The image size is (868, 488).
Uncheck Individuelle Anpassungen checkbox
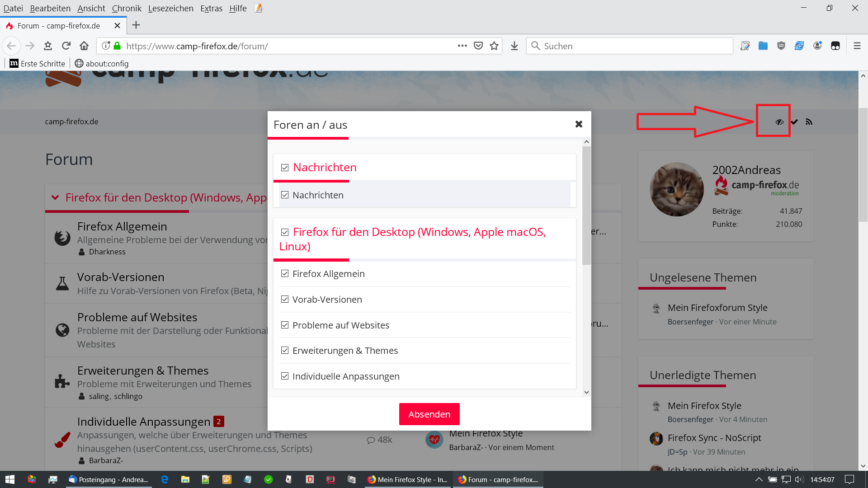tap(285, 376)
